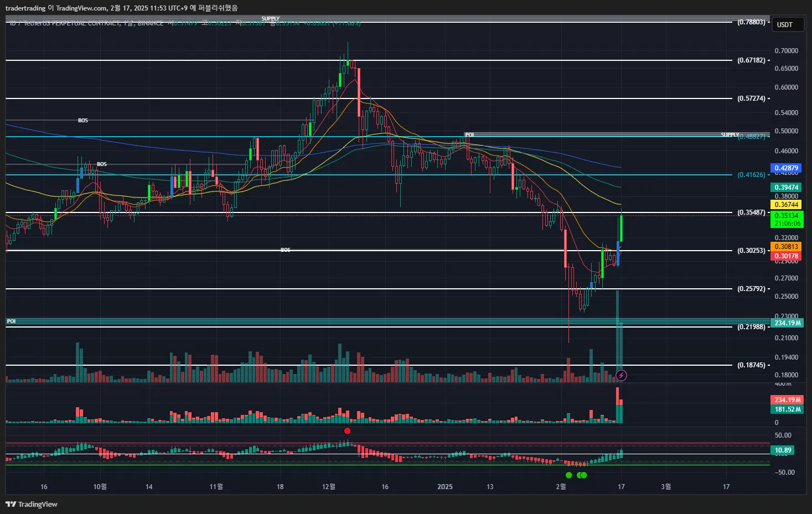
Task: Click the yellow 0.36744 price label
Action: [x=786, y=205]
